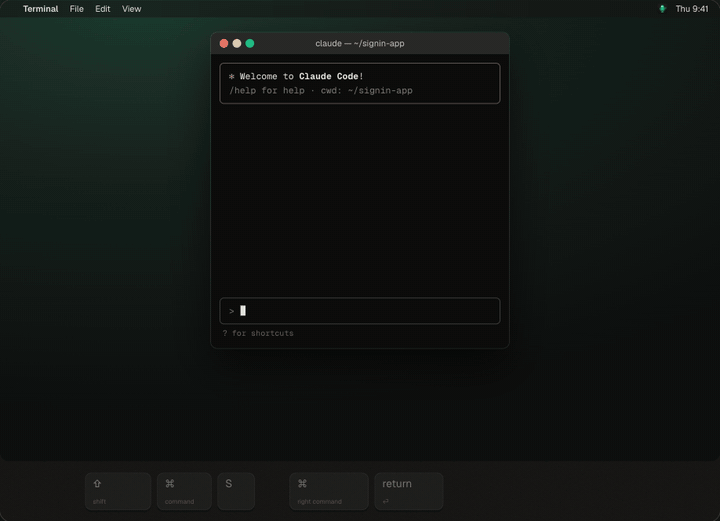Minimize the terminal with yellow button
720x521 pixels.
237,43
